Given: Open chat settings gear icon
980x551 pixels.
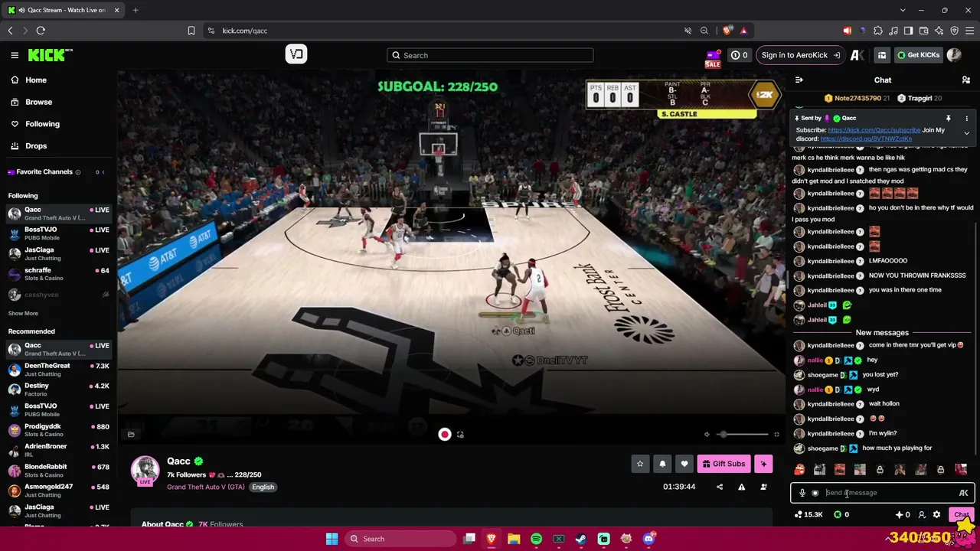Looking at the screenshot, I should [x=936, y=515].
